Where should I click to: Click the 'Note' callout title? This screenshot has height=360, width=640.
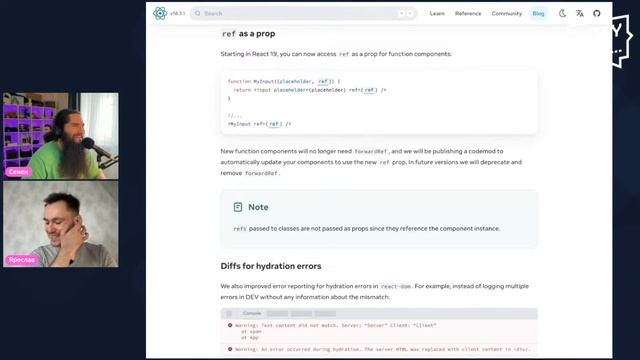(x=258, y=207)
